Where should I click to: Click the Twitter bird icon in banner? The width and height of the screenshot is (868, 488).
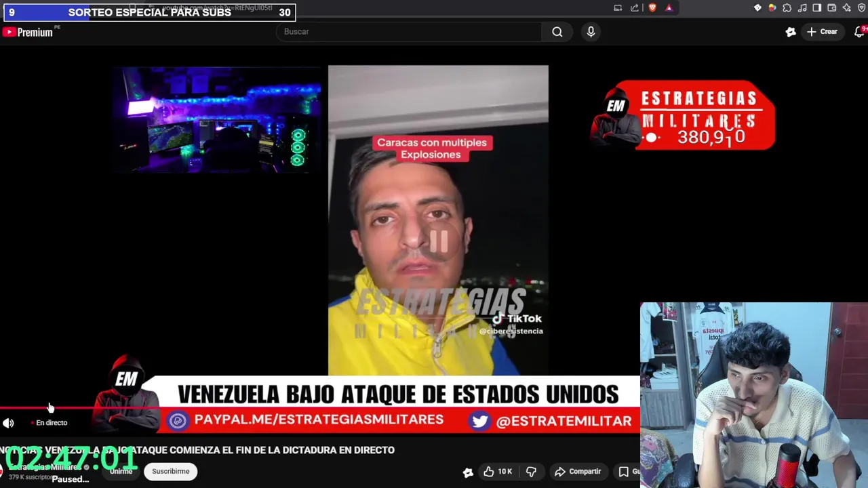tap(479, 421)
